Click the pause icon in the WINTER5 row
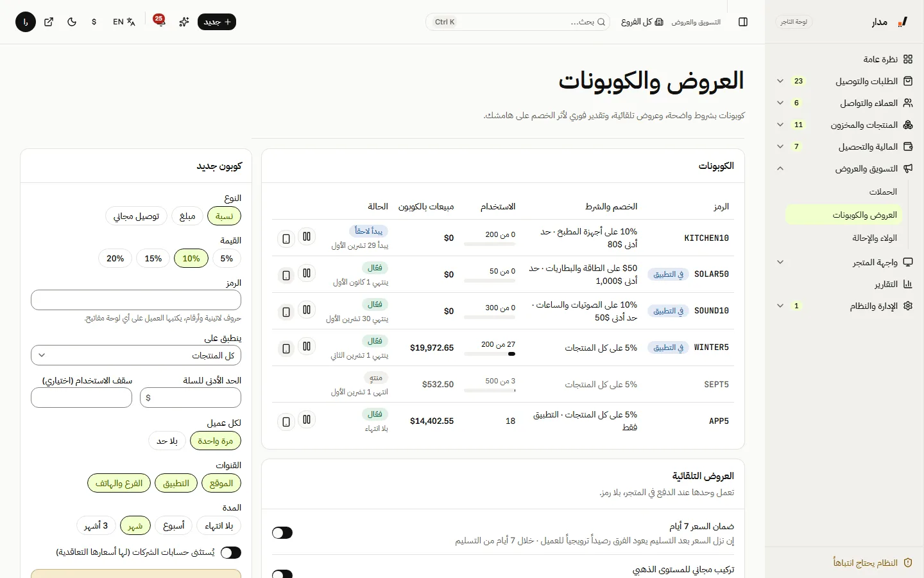Image resolution: width=924 pixels, height=578 pixels. click(x=307, y=347)
